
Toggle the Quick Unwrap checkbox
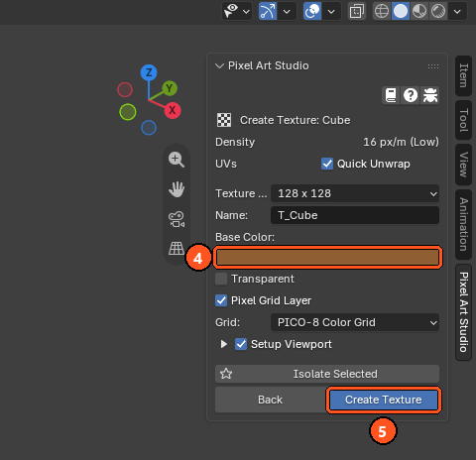[x=327, y=164]
